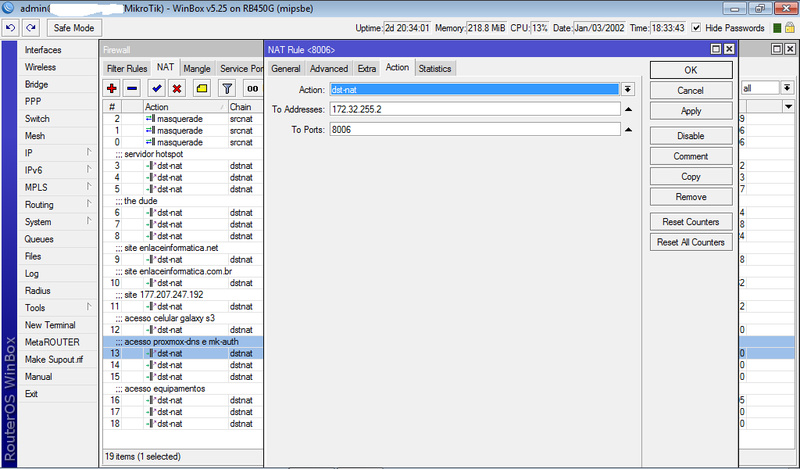Viewport: 800px width, 469px height.
Task: Expand the IPv6 submenu
Action: [x=88, y=169]
